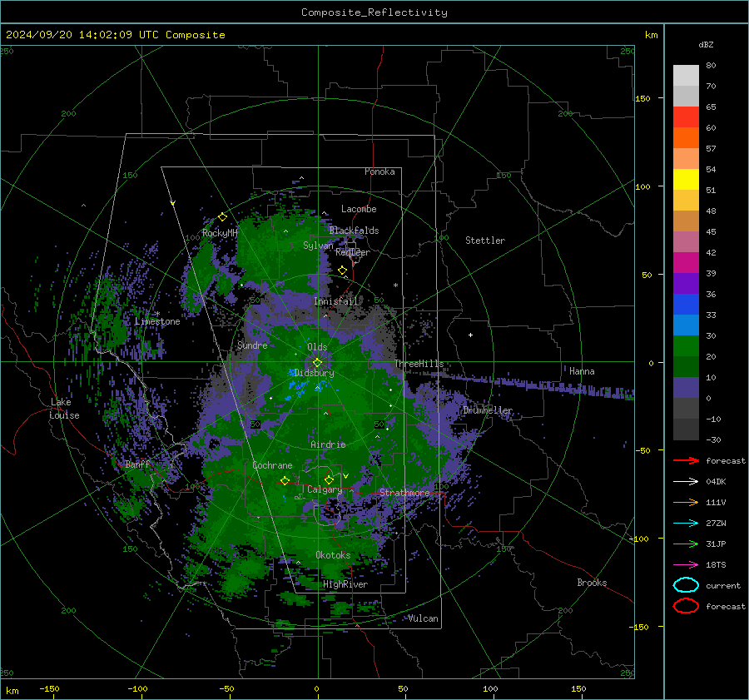The width and height of the screenshot is (749, 700).
Task: Click the green 31JP arrow icon
Action: point(686,544)
